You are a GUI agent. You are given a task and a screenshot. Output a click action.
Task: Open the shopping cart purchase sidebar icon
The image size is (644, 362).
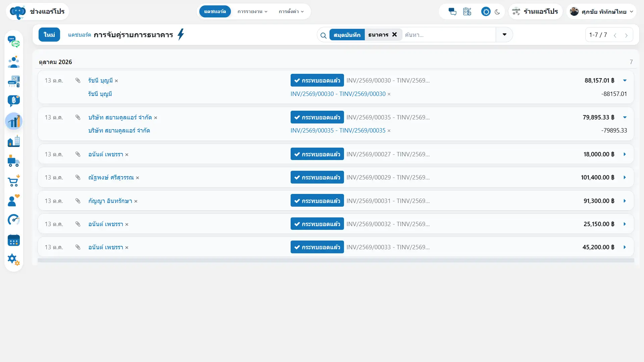click(x=14, y=181)
